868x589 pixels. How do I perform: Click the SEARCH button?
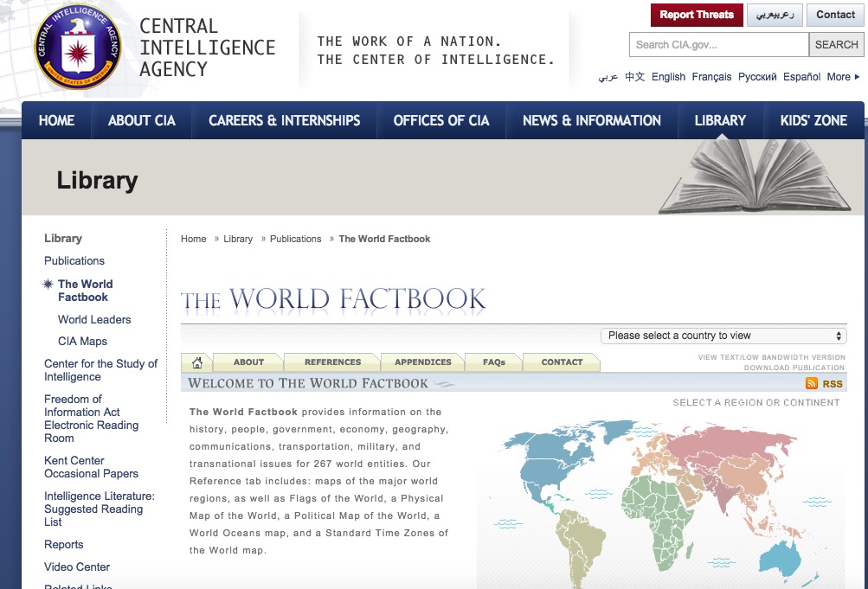point(836,45)
